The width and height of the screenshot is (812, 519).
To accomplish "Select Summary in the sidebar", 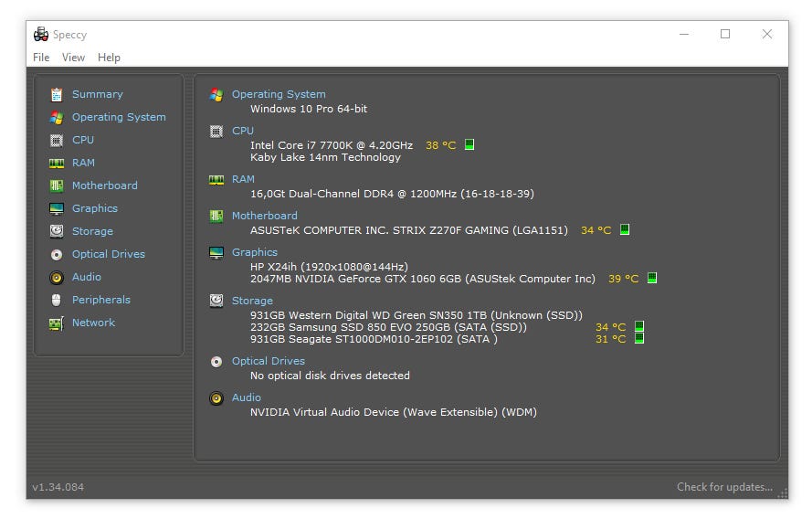I will click(98, 94).
